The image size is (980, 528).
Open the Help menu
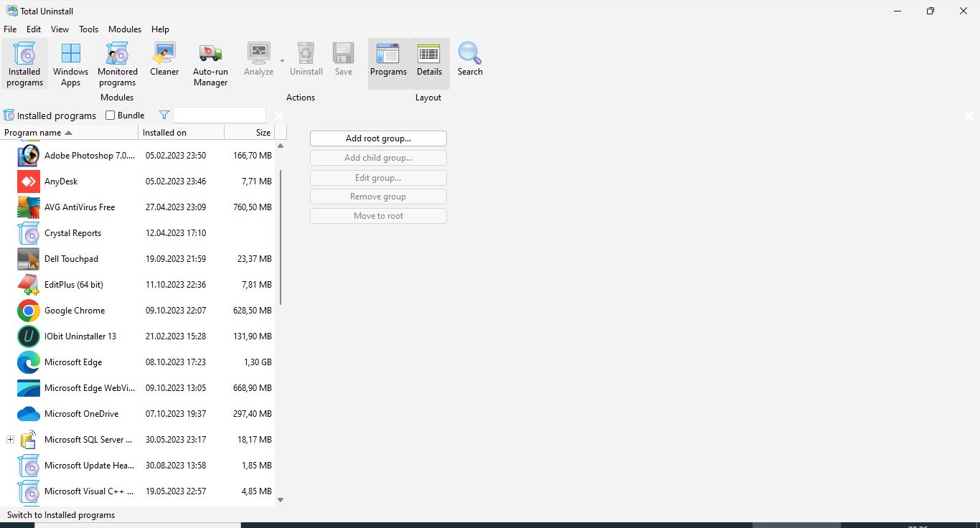click(x=161, y=29)
